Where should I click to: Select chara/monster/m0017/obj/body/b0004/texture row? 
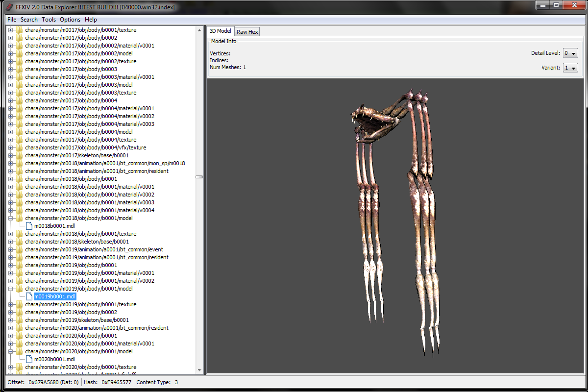tap(81, 140)
